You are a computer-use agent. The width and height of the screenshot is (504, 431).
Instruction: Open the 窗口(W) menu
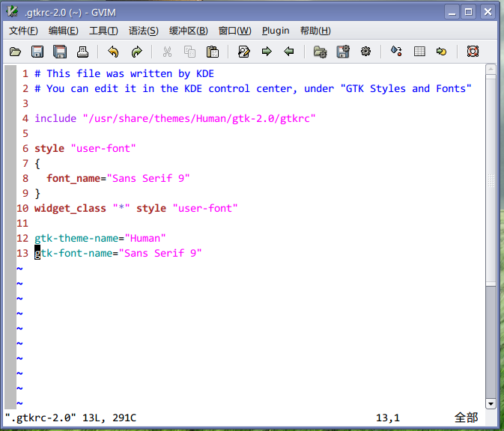(x=234, y=31)
